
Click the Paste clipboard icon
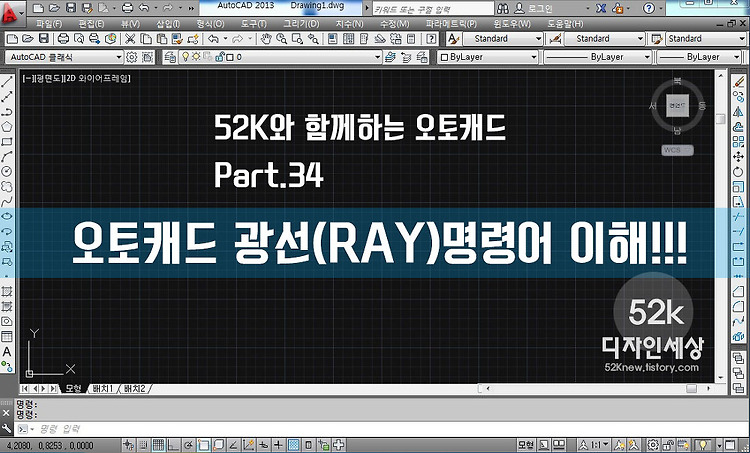coord(162,39)
